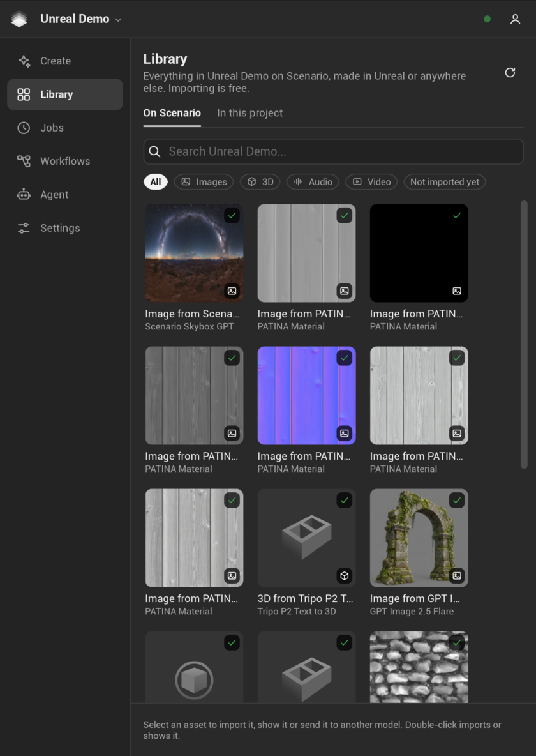Image resolution: width=536 pixels, height=756 pixels.
Task: Click the imported checkmark on stone arch card
Action: [x=457, y=501]
